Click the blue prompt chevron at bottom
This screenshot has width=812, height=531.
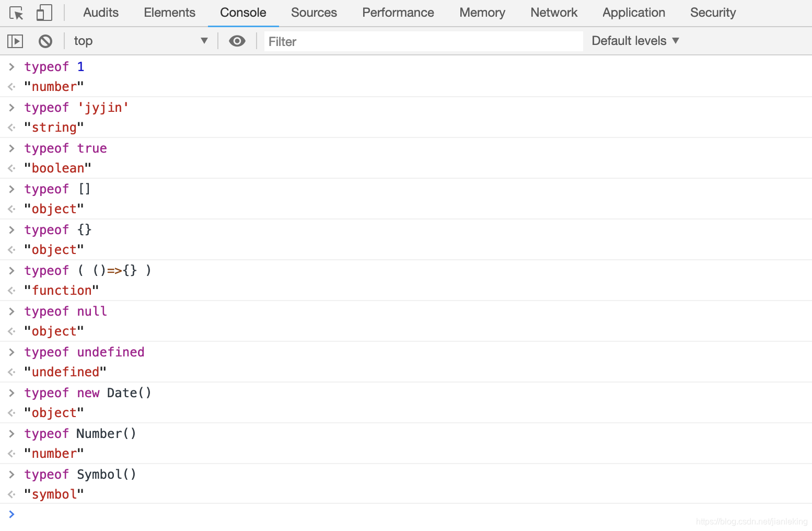click(x=11, y=515)
